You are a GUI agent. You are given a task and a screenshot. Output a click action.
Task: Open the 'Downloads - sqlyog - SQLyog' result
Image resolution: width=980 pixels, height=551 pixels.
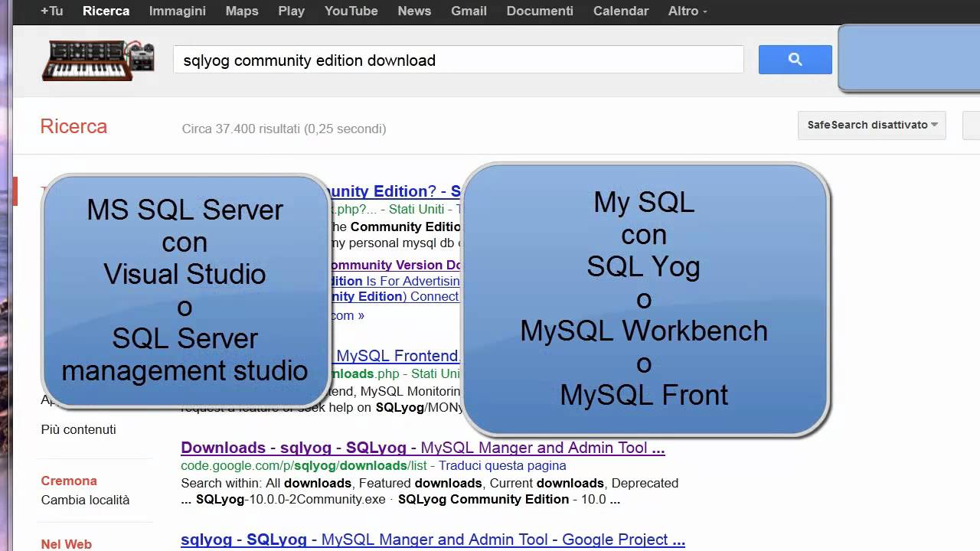coord(423,448)
